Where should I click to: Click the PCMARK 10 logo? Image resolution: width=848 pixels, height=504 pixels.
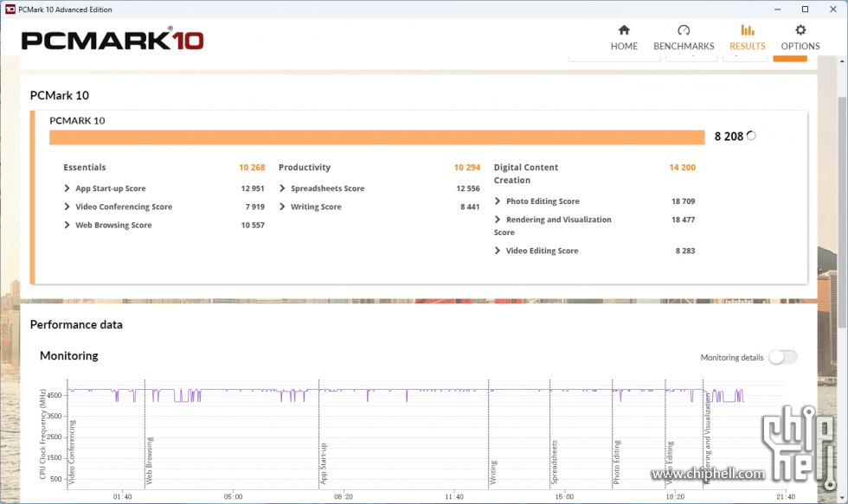click(x=112, y=40)
